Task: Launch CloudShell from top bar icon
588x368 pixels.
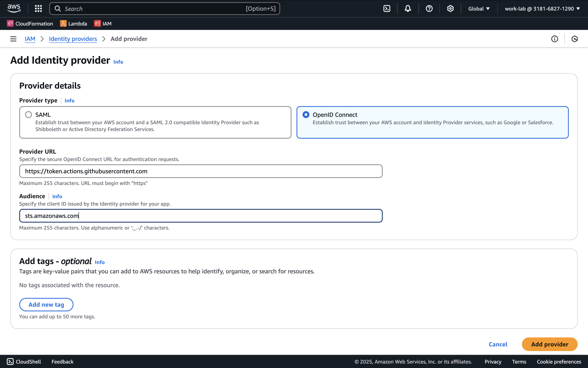Action: tap(387, 9)
